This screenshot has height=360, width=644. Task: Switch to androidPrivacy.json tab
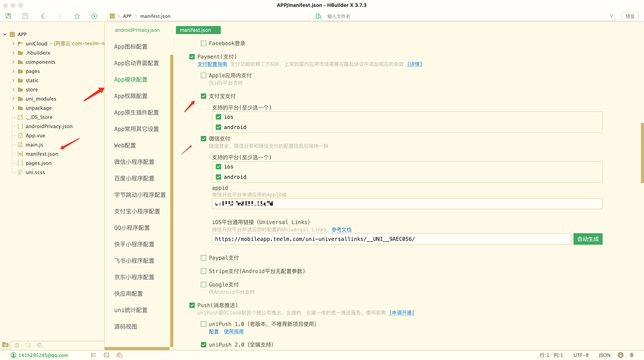tap(137, 30)
